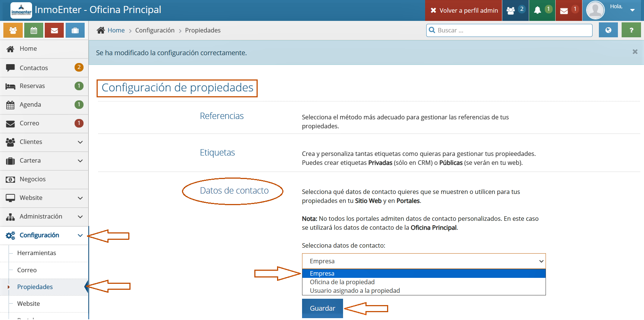Choose the highlighted Empresa option
Screen dimensions: 644x320
pos(424,273)
